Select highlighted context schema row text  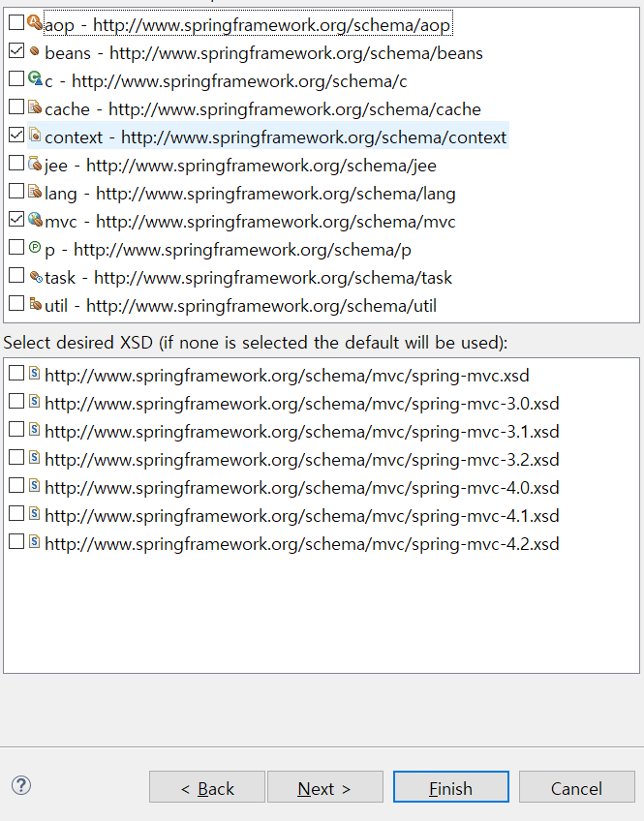coord(275,137)
